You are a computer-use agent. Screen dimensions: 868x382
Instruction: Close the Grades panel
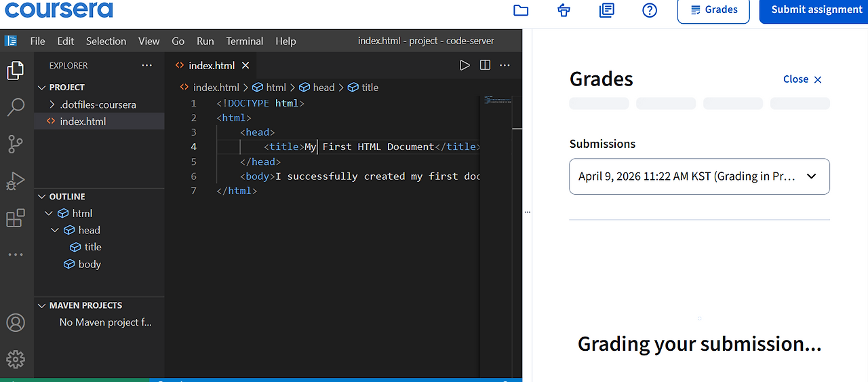tap(802, 79)
